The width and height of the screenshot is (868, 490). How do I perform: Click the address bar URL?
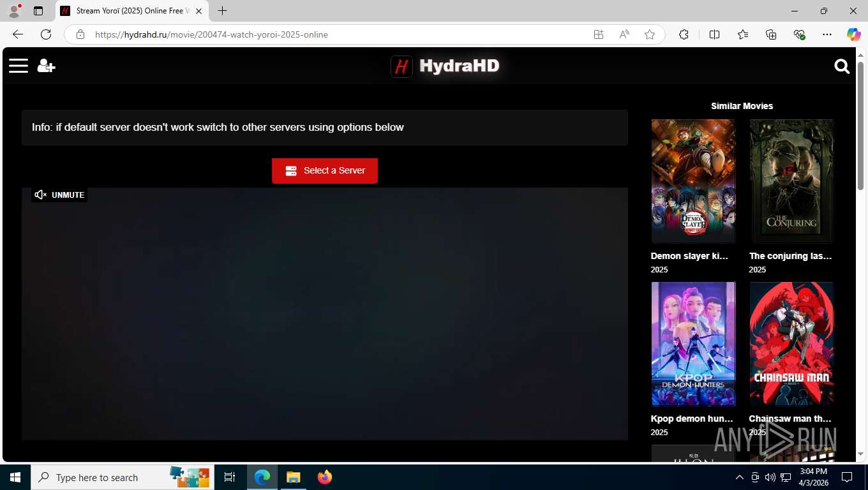[x=211, y=34]
